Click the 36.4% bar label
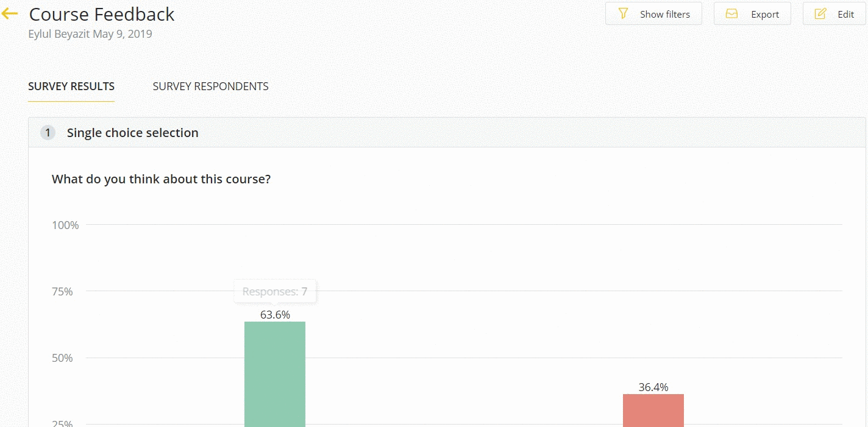This screenshot has height=427, width=868. pyautogui.click(x=653, y=387)
